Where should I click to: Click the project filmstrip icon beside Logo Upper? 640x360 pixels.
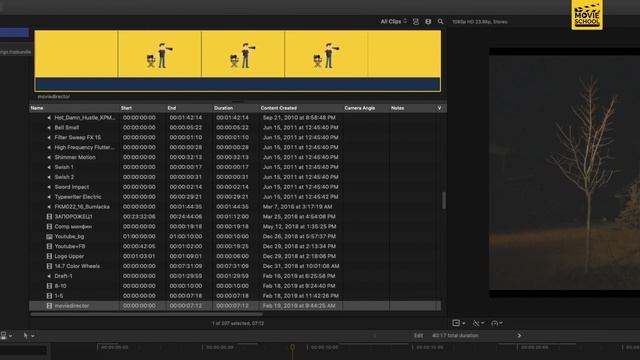(49, 256)
